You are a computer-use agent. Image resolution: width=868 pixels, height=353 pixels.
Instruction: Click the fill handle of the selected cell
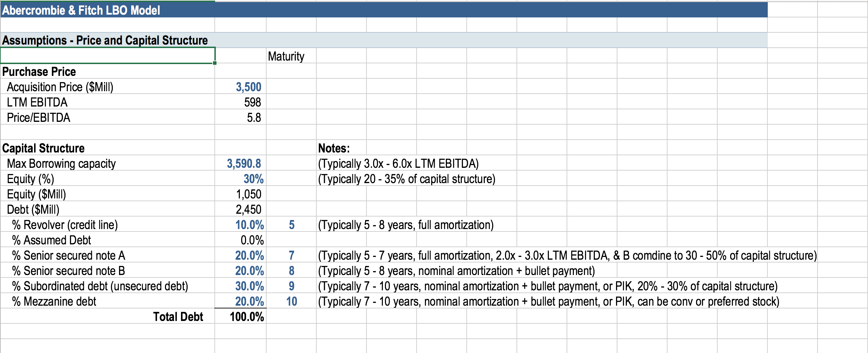[x=215, y=63]
